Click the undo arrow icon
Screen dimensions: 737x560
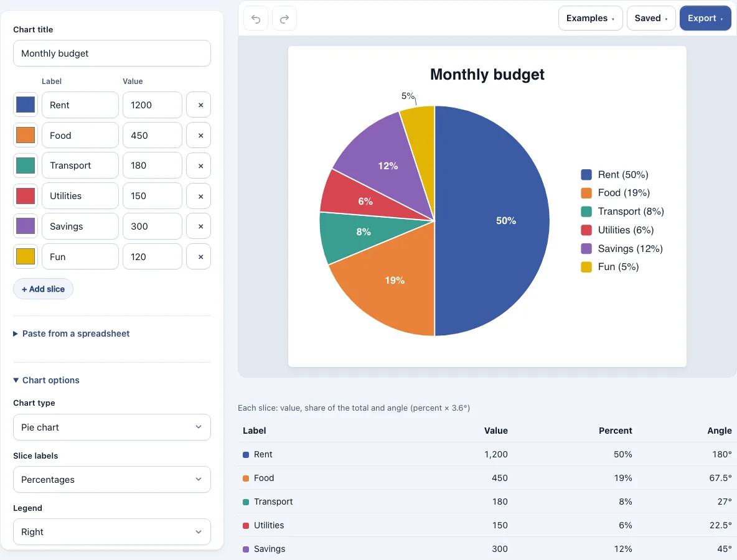pyautogui.click(x=256, y=19)
